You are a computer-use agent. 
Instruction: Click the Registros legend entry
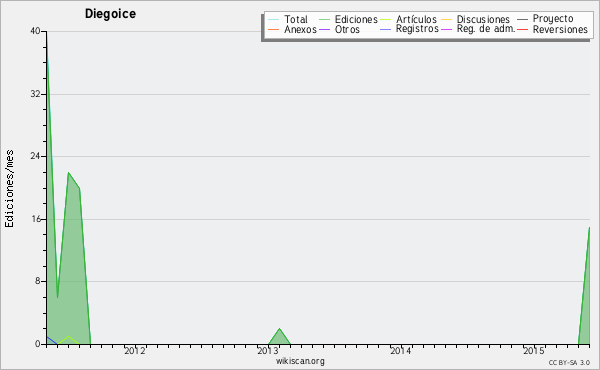click(409, 29)
